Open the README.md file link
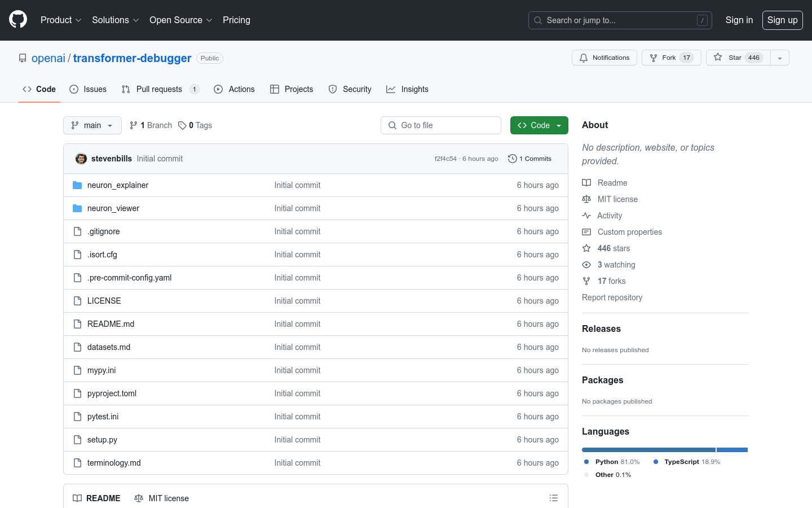 coord(111,323)
